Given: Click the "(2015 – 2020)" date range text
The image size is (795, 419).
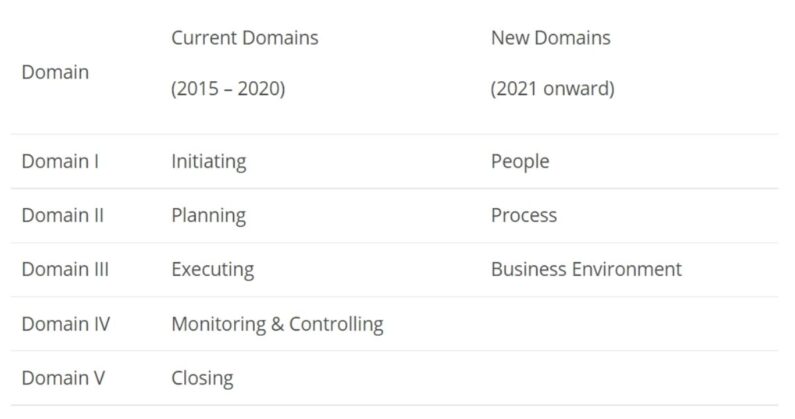Looking at the screenshot, I should [x=228, y=88].
